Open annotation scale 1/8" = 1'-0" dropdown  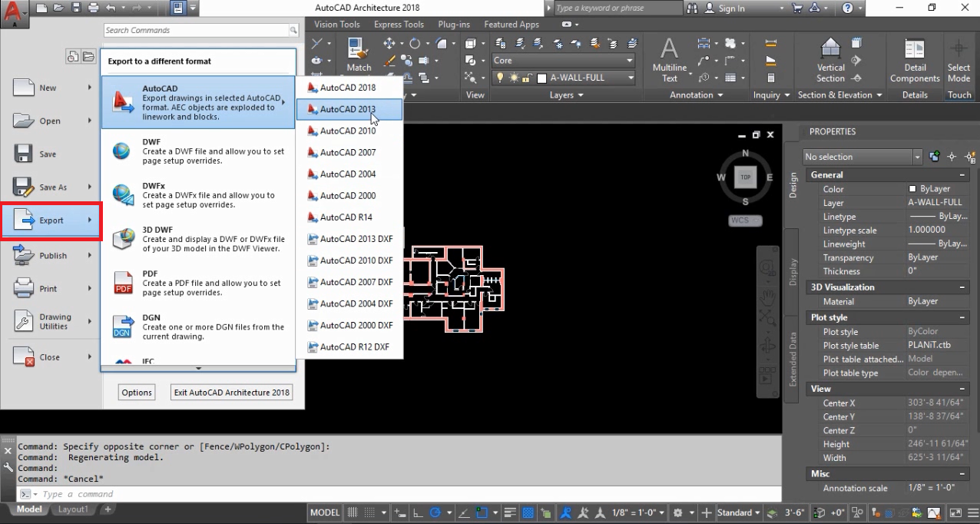(638, 512)
